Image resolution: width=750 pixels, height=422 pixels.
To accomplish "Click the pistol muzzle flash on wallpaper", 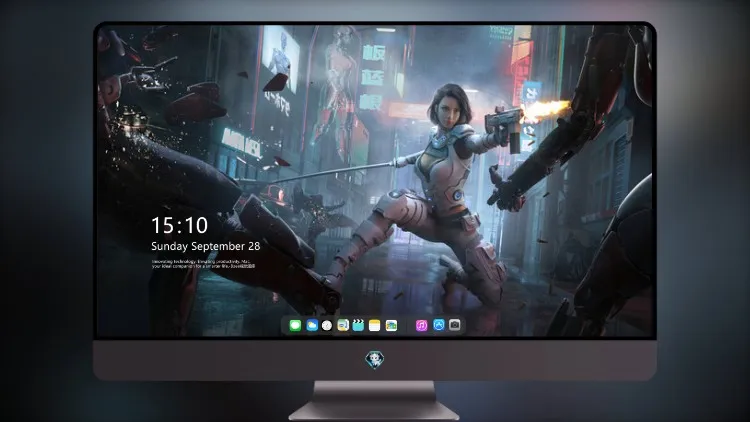I will [x=548, y=110].
